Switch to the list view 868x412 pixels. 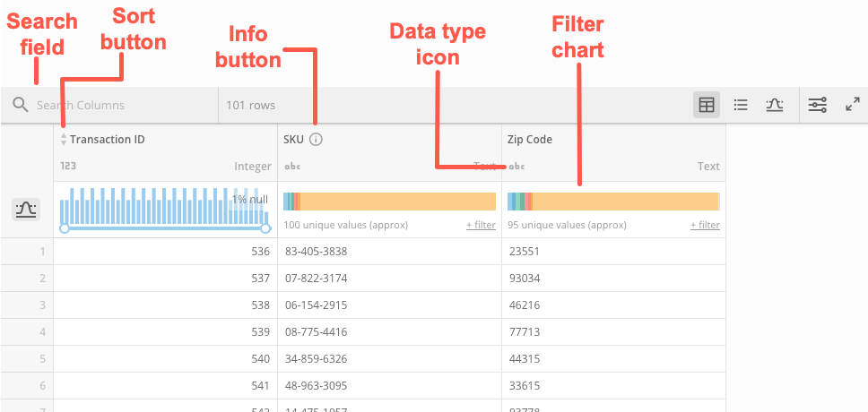[741, 105]
